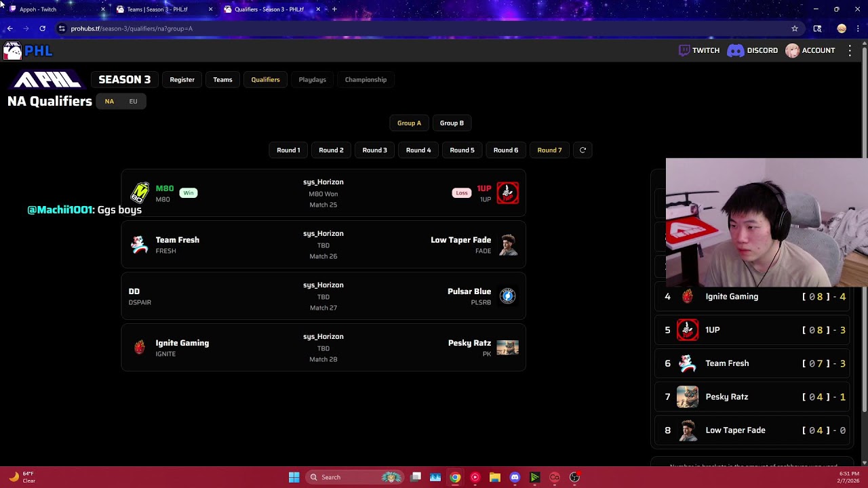Show Round 5 matches
Viewport: 868px width, 488px height.
click(462, 150)
